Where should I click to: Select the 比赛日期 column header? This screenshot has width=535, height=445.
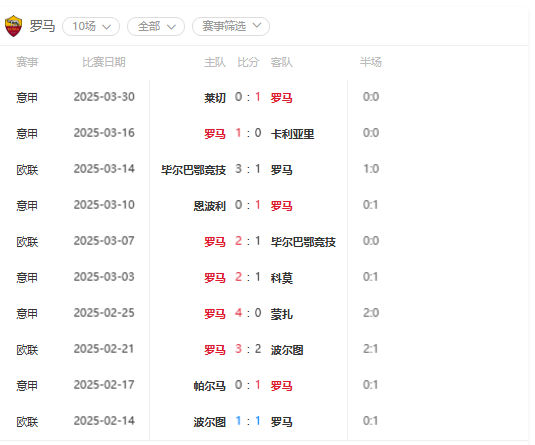tap(104, 62)
